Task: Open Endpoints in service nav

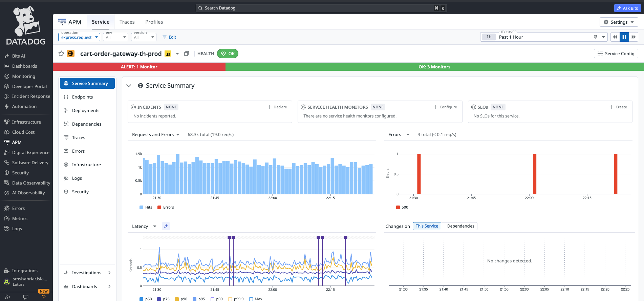Action: [x=87, y=97]
